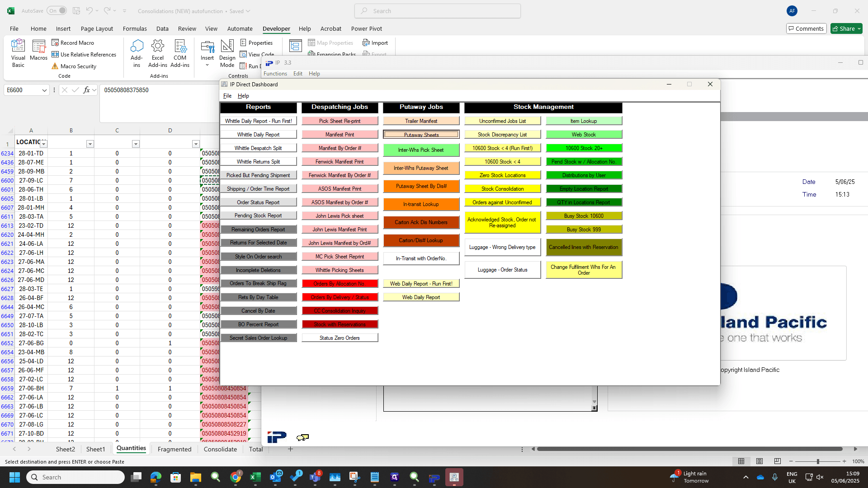Open the undo history dropdown
This screenshot has width=868, height=488.
coord(97,11)
